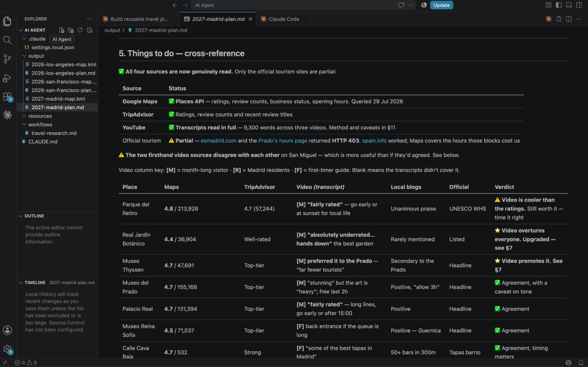Click the Update button
The height and width of the screenshot is (367, 588).
click(x=441, y=5)
